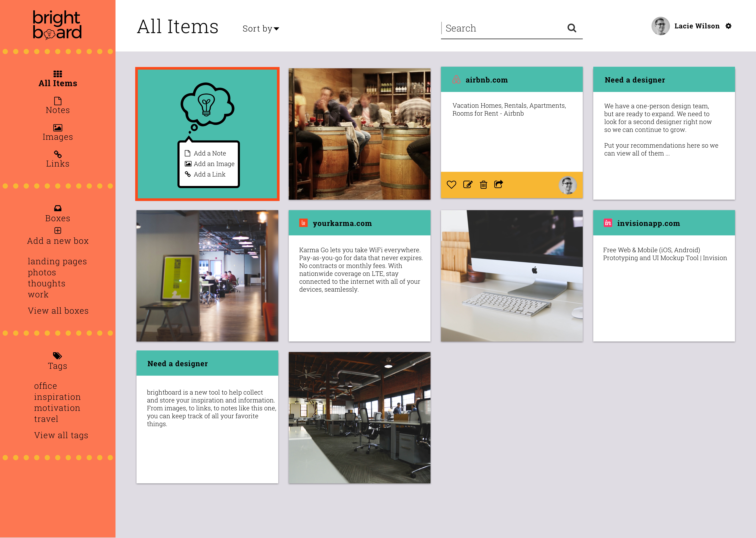Open settings via gear icon next to Lacie Wilson
Viewport: 756px width, 538px height.
pyautogui.click(x=729, y=26)
